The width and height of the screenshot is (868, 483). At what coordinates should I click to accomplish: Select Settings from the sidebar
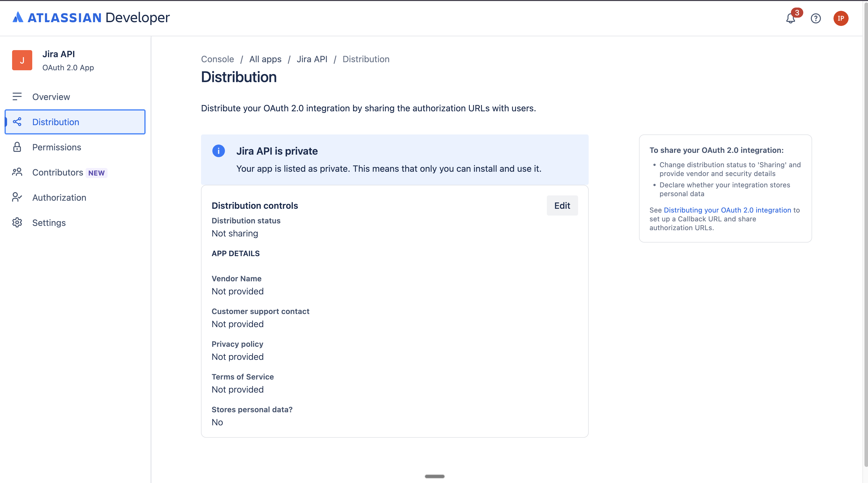tap(49, 223)
